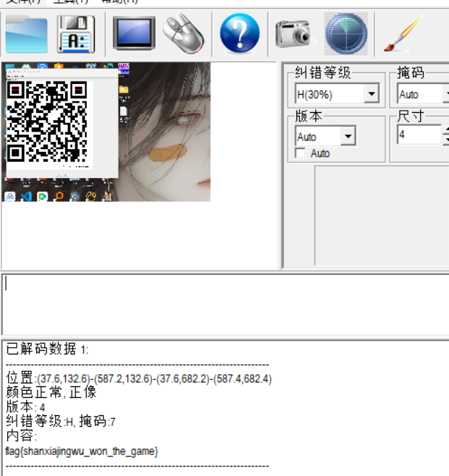Viewport: 449px width, 476px height.
Task: Click the 颜色正常, 正像 result line
Action: (51, 392)
